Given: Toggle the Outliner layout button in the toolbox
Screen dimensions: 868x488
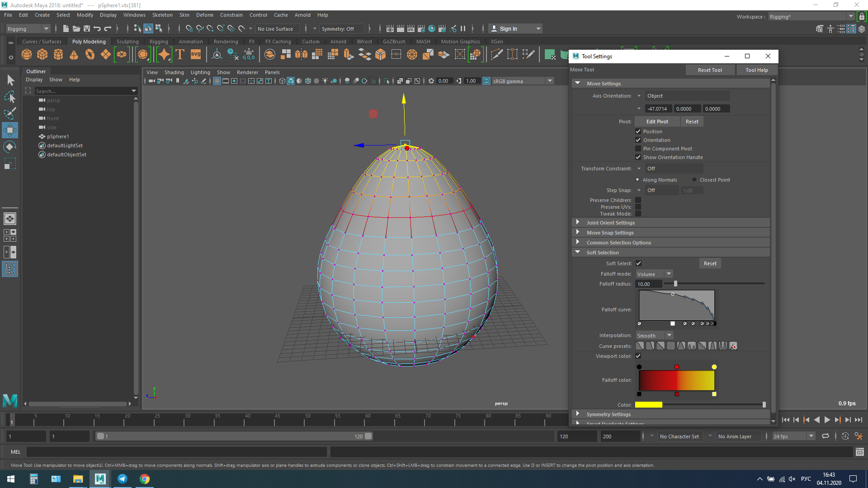Looking at the screenshot, I should pyautogui.click(x=10, y=269).
